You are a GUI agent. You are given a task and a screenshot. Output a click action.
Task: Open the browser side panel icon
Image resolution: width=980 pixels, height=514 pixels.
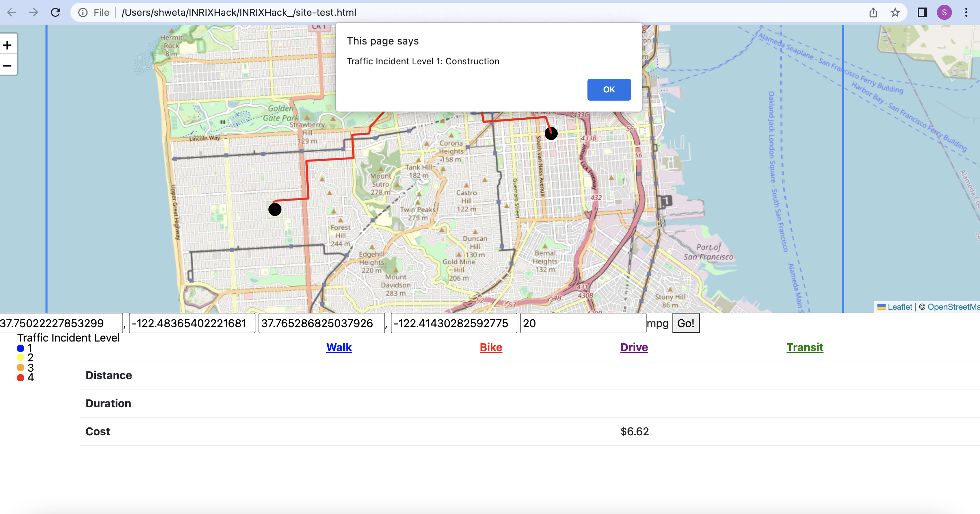pyautogui.click(x=922, y=13)
